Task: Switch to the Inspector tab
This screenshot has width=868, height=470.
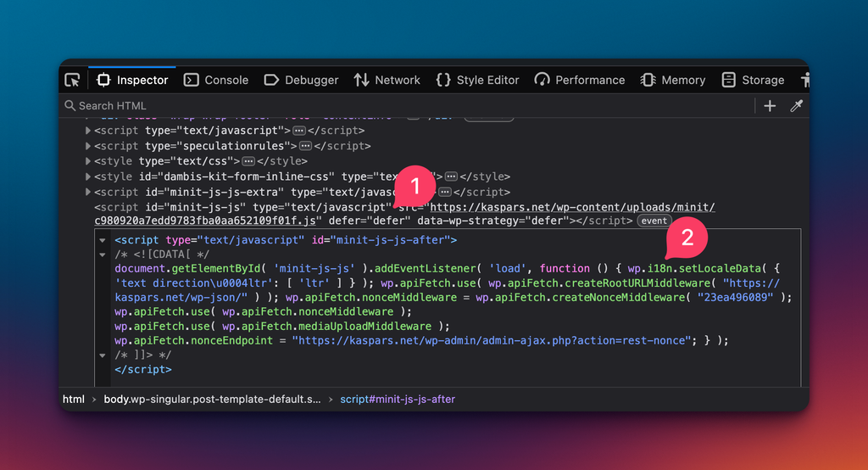Action: [133, 80]
